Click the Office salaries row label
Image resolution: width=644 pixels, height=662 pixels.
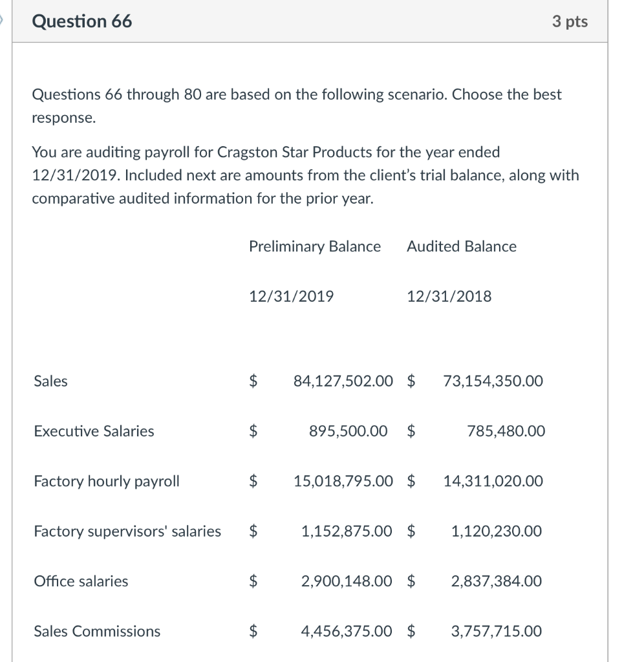(81, 581)
